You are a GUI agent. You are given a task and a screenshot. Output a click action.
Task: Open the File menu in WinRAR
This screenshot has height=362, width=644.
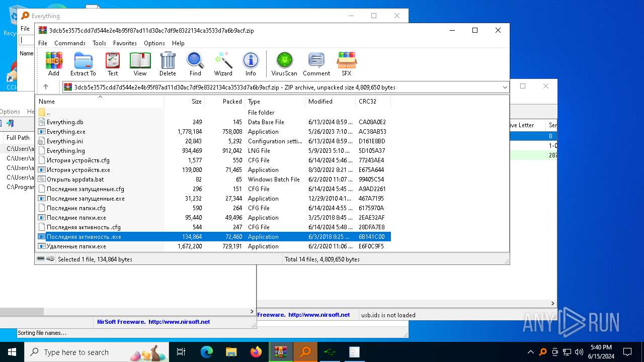point(43,43)
